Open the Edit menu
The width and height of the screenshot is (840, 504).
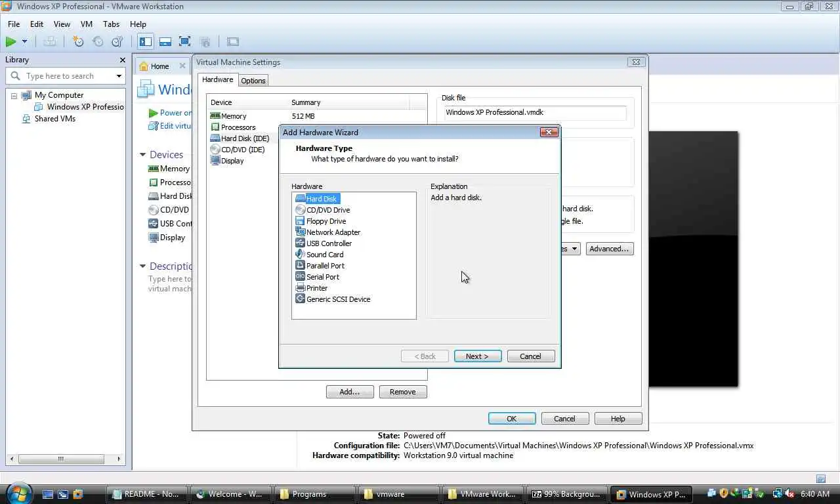[x=37, y=24]
